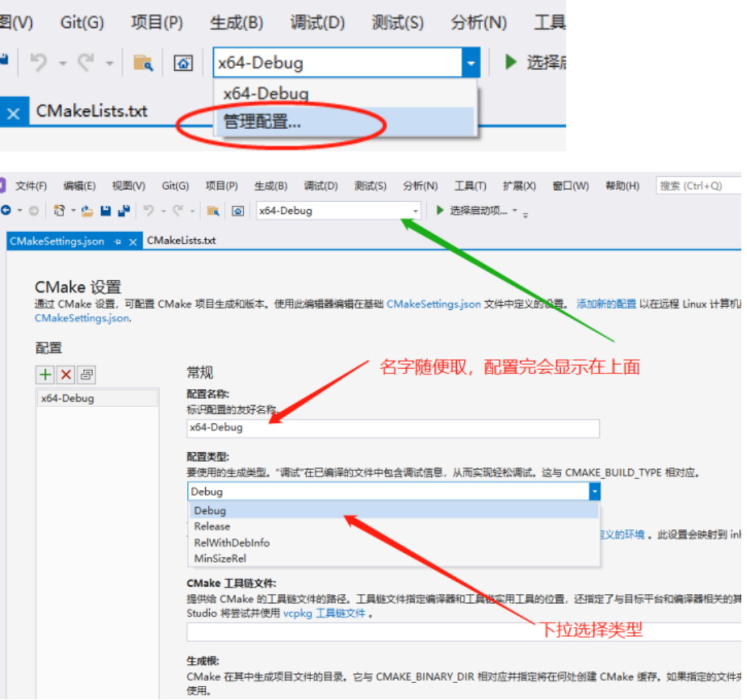Click the folder-search icon in the top screenshot's toolbar
Screen dimensions: 747x700
pos(143,62)
